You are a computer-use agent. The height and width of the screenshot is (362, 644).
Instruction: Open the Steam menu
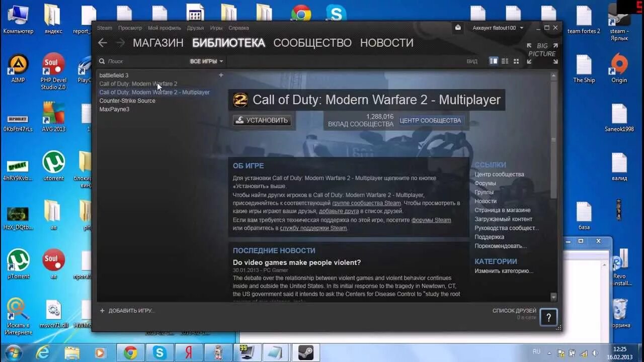coord(105,28)
